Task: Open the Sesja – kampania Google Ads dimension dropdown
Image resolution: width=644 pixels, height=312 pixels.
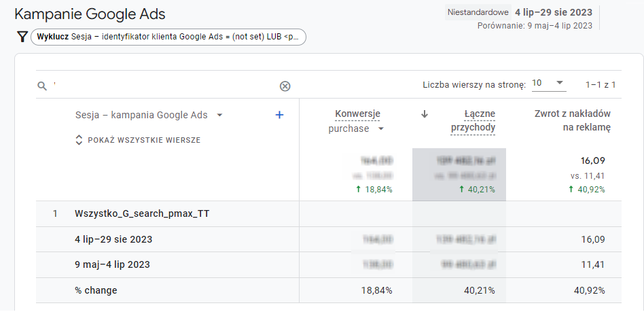Action: pyautogui.click(x=219, y=116)
